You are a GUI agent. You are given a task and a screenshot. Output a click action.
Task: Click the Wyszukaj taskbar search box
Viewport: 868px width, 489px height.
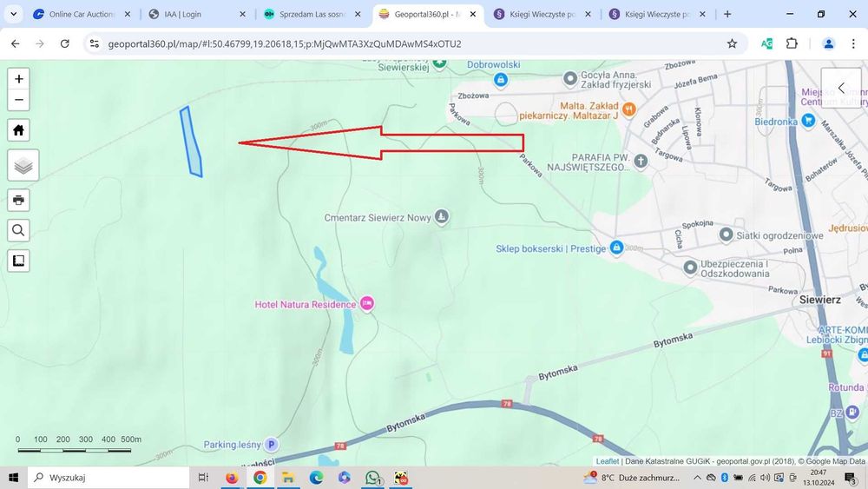pos(108,478)
